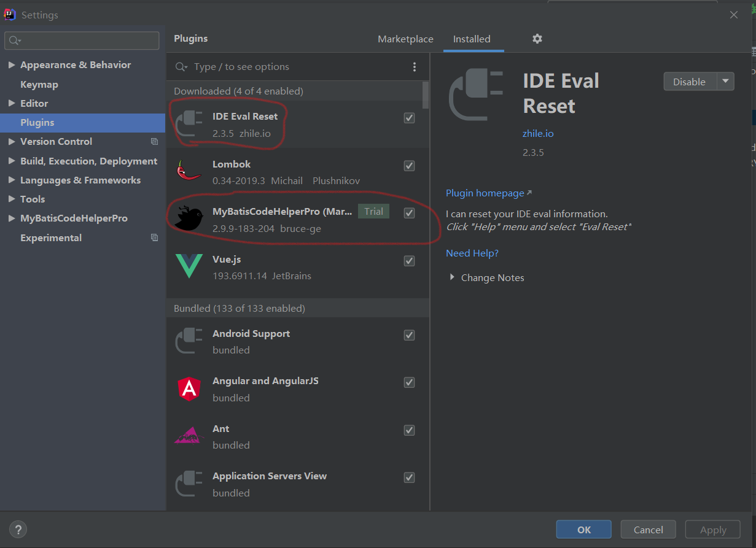
Task: Expand the Change Notes section
Action: (452, 277)
